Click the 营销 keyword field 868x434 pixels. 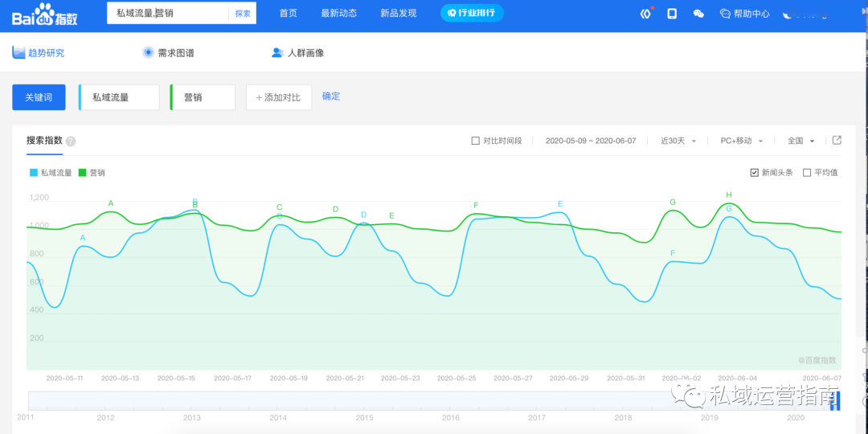point(203,97)
